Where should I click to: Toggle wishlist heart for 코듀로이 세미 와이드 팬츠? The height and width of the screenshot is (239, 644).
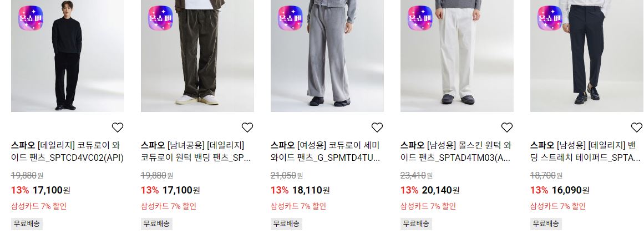(x=377, y=128)
